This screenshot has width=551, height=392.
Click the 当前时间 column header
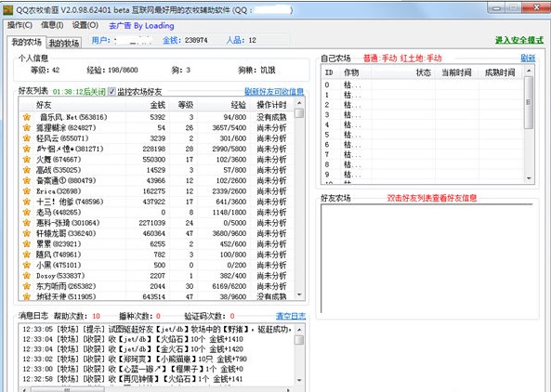coord(456,72)
